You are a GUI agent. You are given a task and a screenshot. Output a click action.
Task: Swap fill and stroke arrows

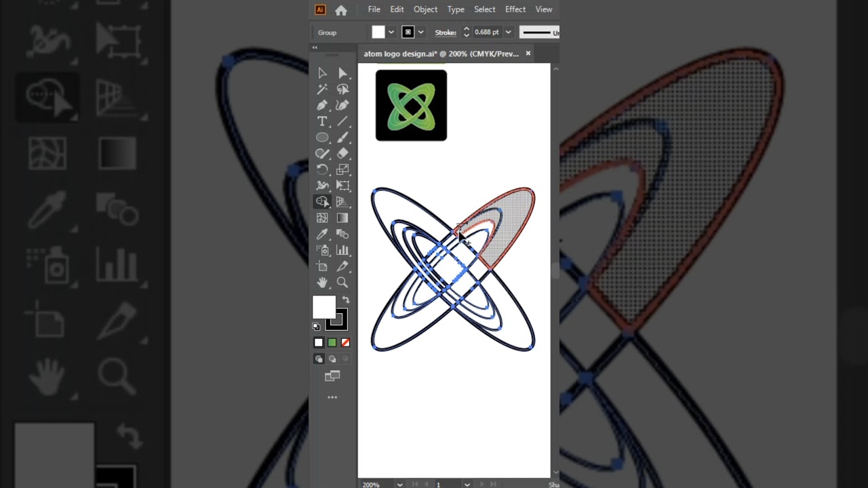pyautogui.click(x=345, y=300)
